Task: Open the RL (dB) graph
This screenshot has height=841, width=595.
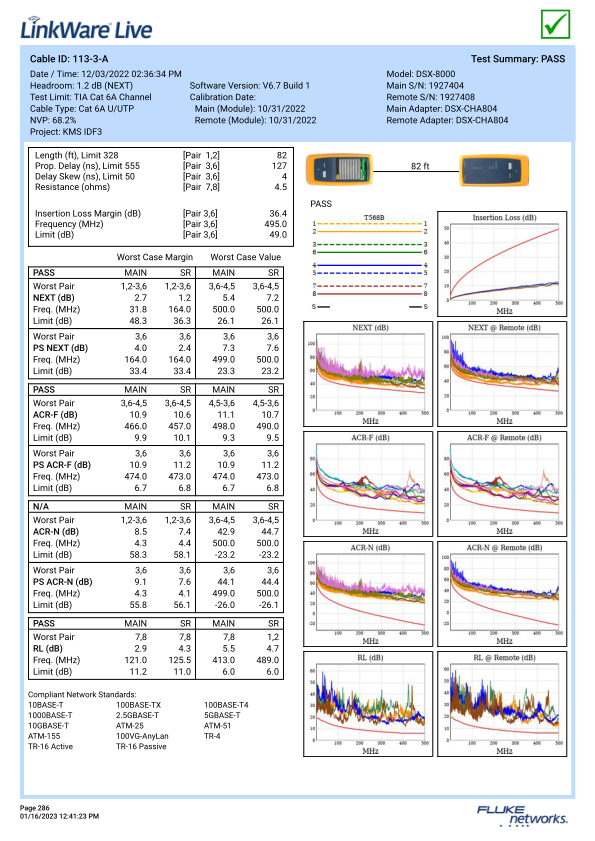Action: point(368,704)
